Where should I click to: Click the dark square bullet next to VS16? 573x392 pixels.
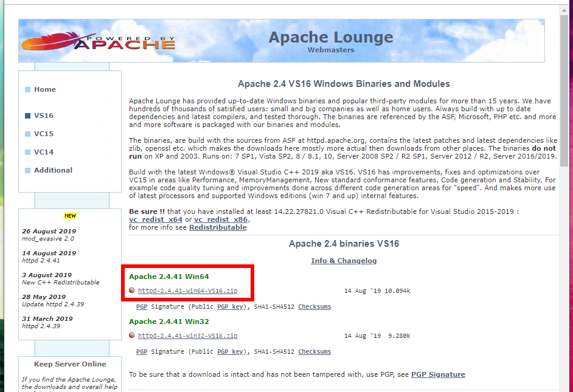tap(27, 115)
